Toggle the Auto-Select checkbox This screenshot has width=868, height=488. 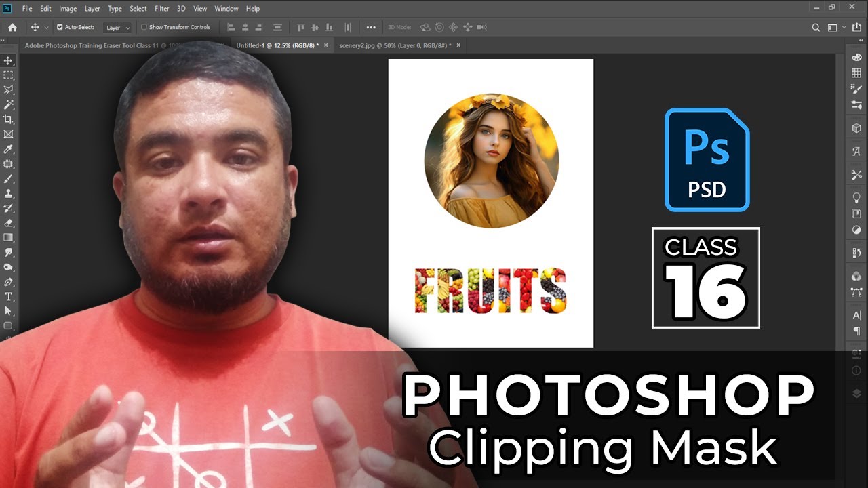pyautogui.click(x=60, y=28)
